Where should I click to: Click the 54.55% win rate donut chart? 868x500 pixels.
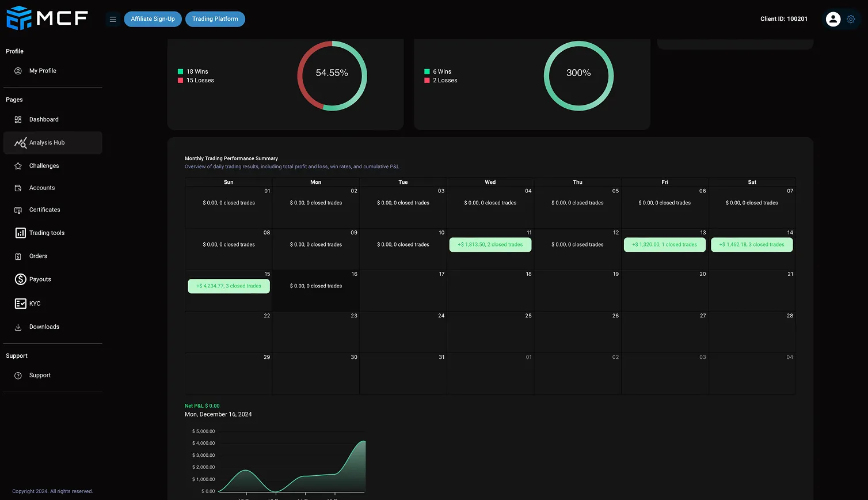click(332, 75)
